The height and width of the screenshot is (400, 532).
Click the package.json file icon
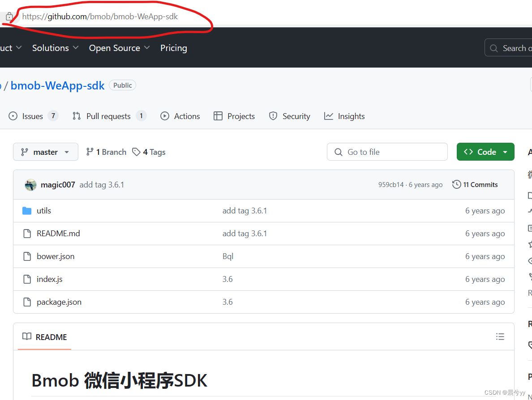27,302
